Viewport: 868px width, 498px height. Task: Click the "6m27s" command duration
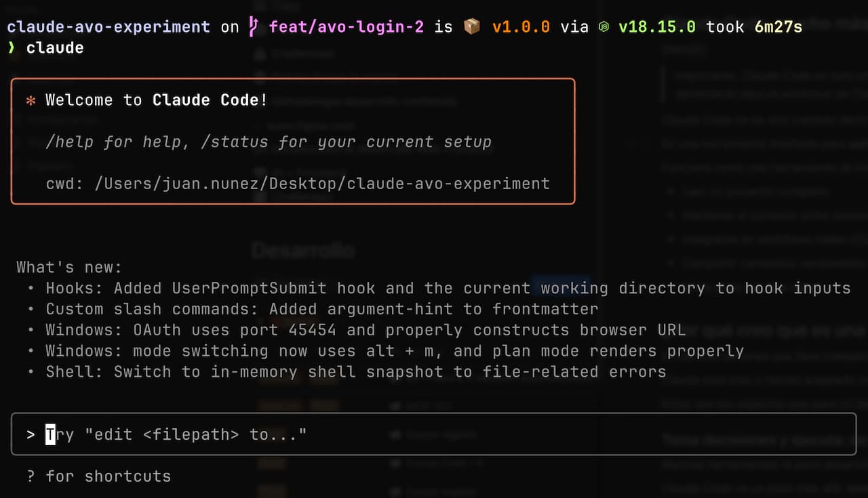coord(778,27)
